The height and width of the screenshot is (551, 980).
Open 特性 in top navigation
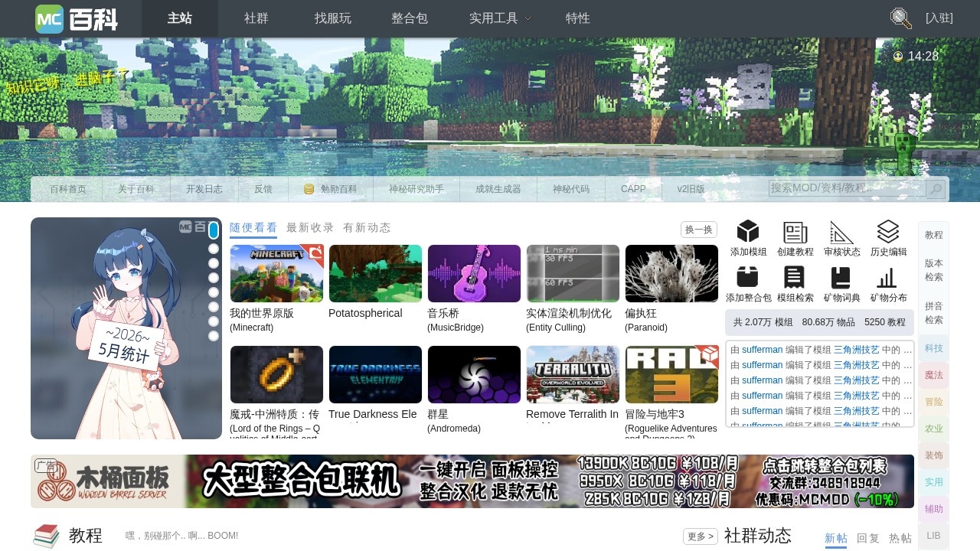(578, 18)
